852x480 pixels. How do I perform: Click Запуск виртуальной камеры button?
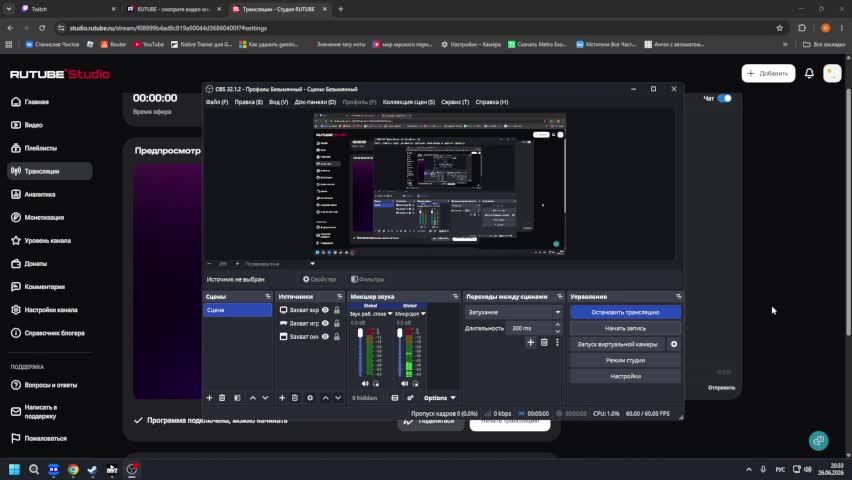617,344
